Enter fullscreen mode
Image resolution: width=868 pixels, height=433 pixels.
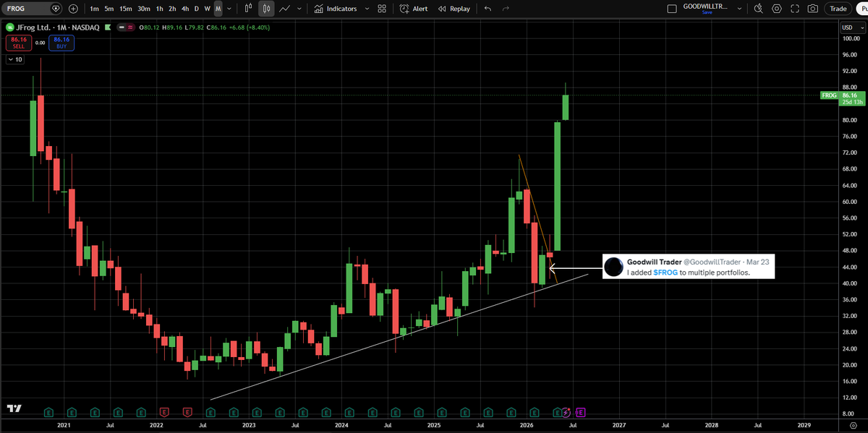coord(795,9)
